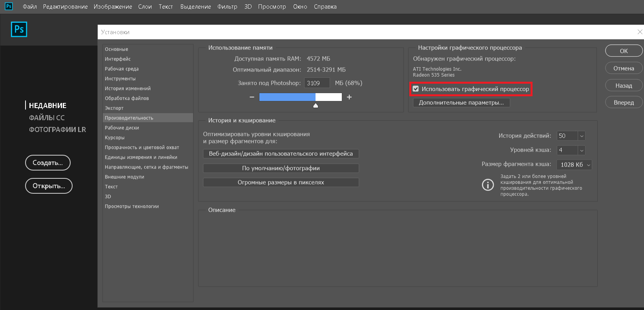Click the Назад button
This screenshot has width=644, height=310.
coord(624,85)
